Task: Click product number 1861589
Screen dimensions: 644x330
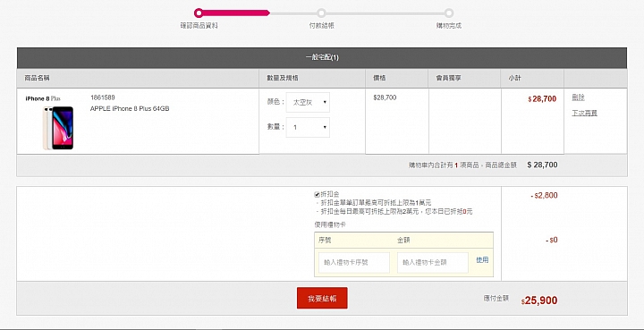Action: [103, 97]
